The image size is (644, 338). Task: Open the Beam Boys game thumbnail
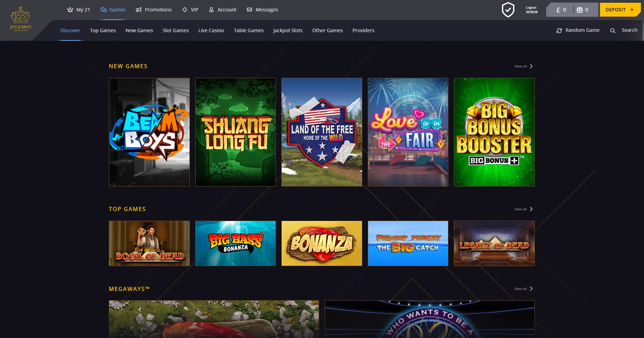(x=149, y=132)
